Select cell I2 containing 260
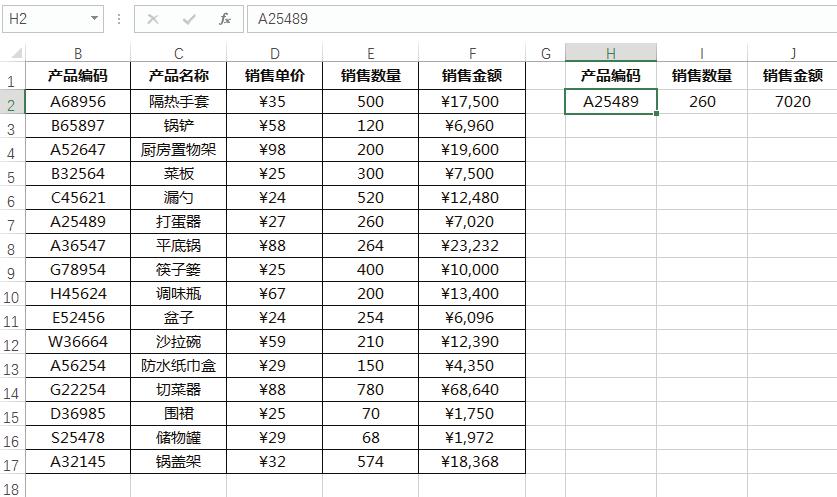 702,101
